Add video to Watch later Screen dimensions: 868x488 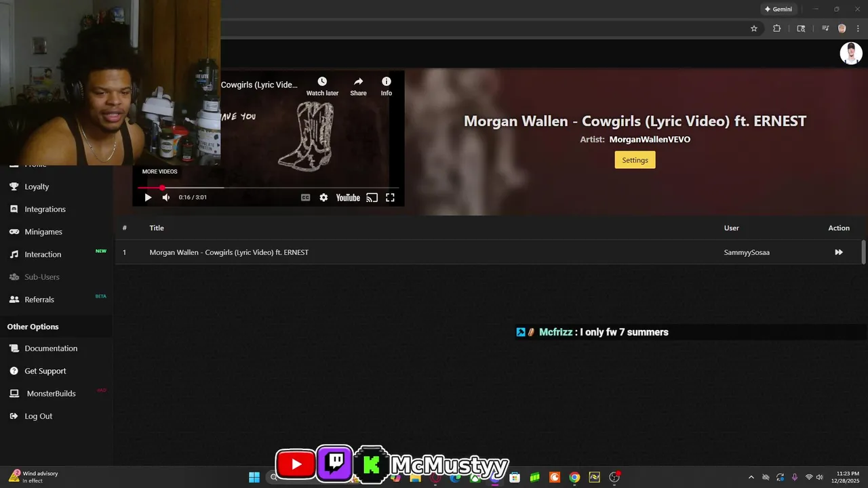[322, 86]
